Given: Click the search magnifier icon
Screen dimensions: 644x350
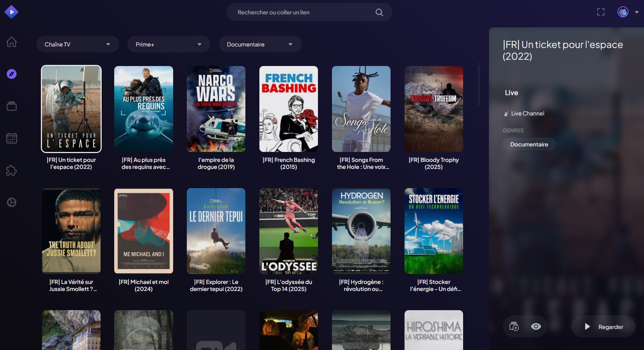Looking at the screenshot, I should coord(379,13).
